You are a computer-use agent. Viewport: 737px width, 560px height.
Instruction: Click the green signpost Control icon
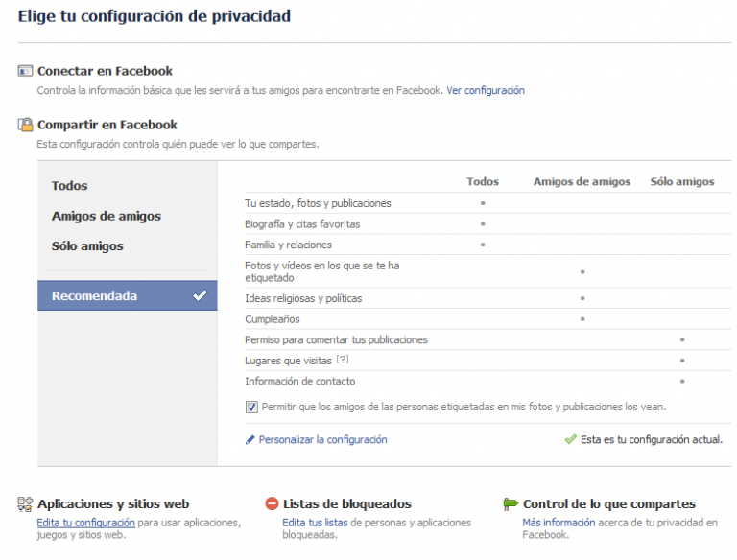[510, 504]
